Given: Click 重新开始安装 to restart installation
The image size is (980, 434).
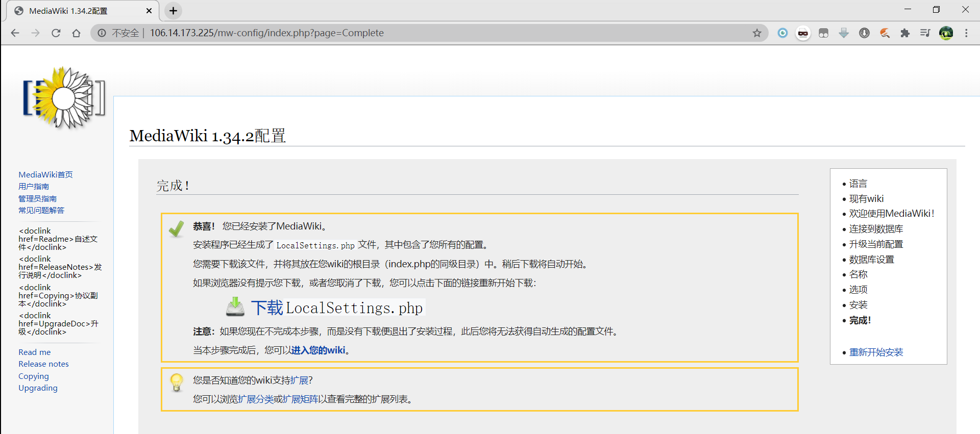Looking at the screenshot, I should pos(876,352).
